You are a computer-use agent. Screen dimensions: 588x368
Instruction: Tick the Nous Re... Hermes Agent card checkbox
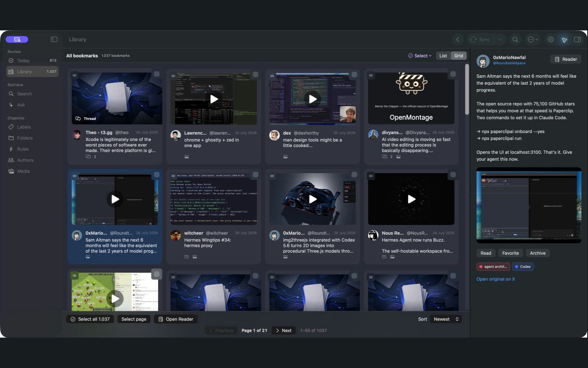pyautogui.click(x=453, y=175)
